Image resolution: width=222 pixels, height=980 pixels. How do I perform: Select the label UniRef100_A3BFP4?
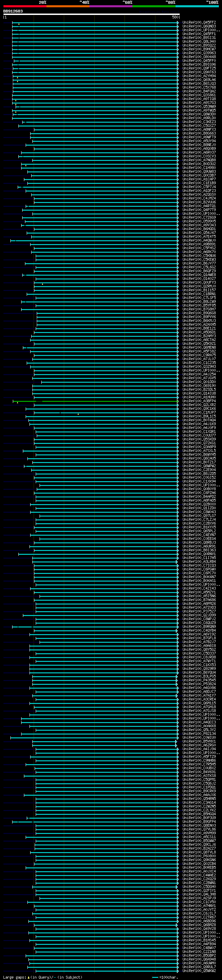[199, 401]
